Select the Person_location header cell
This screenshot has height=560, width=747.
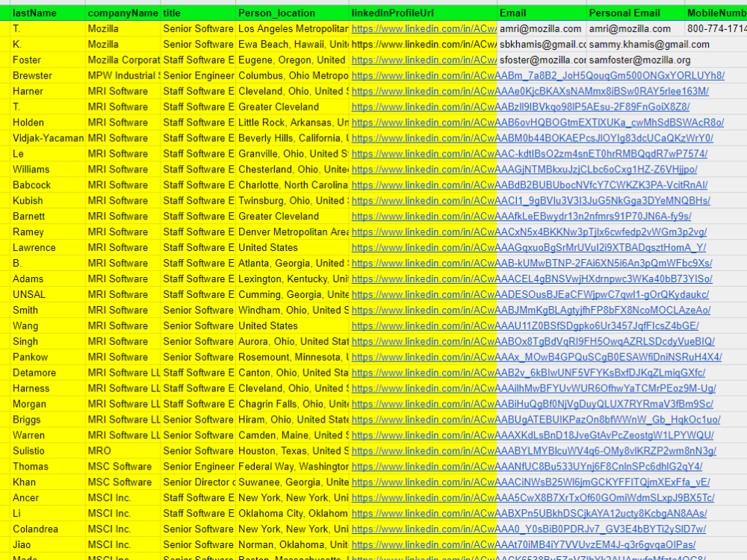click(x=293, y=13)
